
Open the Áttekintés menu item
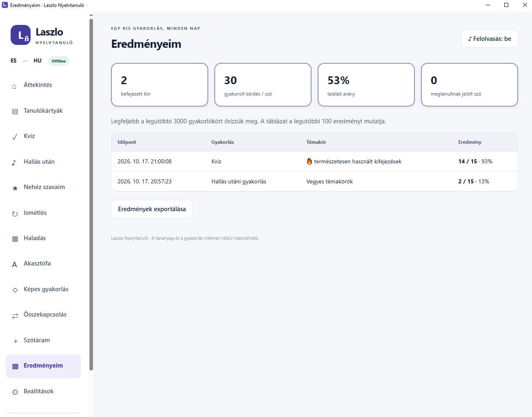point(43,85)
